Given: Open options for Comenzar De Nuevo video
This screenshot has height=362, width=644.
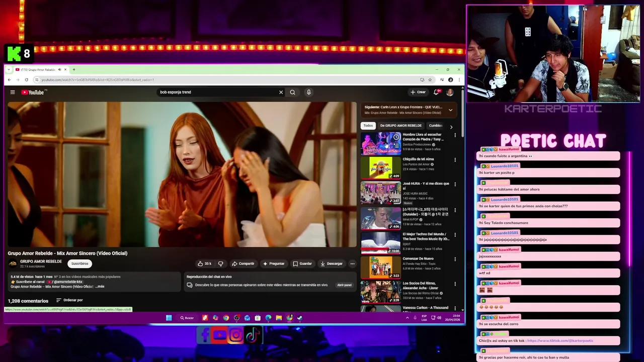Looking at the screenshot, I should tap(455, 259).
